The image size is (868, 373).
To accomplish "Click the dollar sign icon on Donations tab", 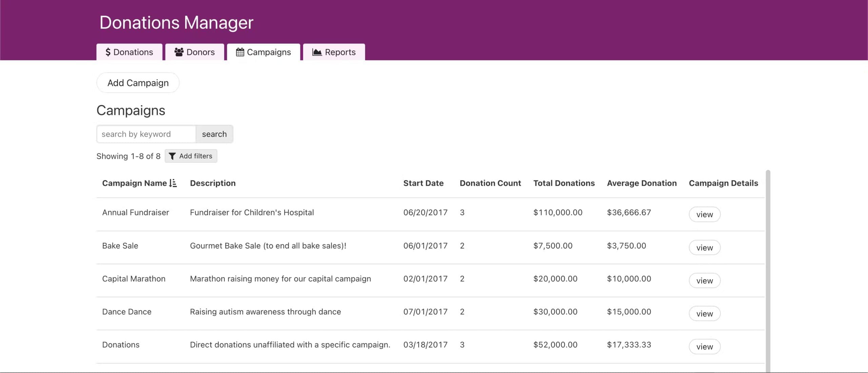I will pyautogui.click(x=108, y=52).
